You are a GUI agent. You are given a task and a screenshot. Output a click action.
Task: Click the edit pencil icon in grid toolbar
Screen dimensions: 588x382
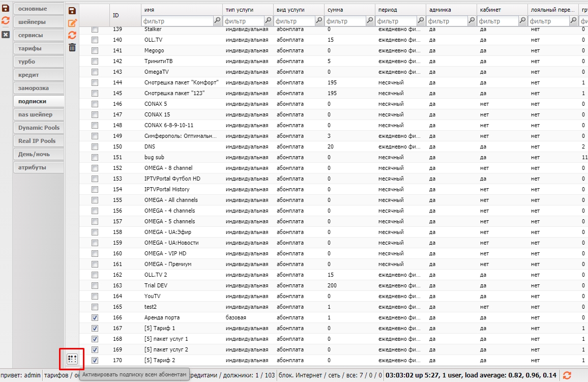(x=72, y=23)
